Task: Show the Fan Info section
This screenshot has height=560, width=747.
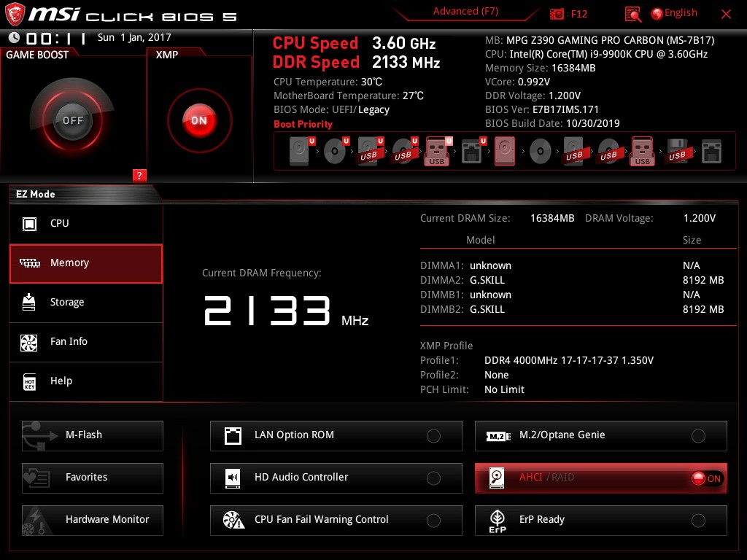Action: 86,342
